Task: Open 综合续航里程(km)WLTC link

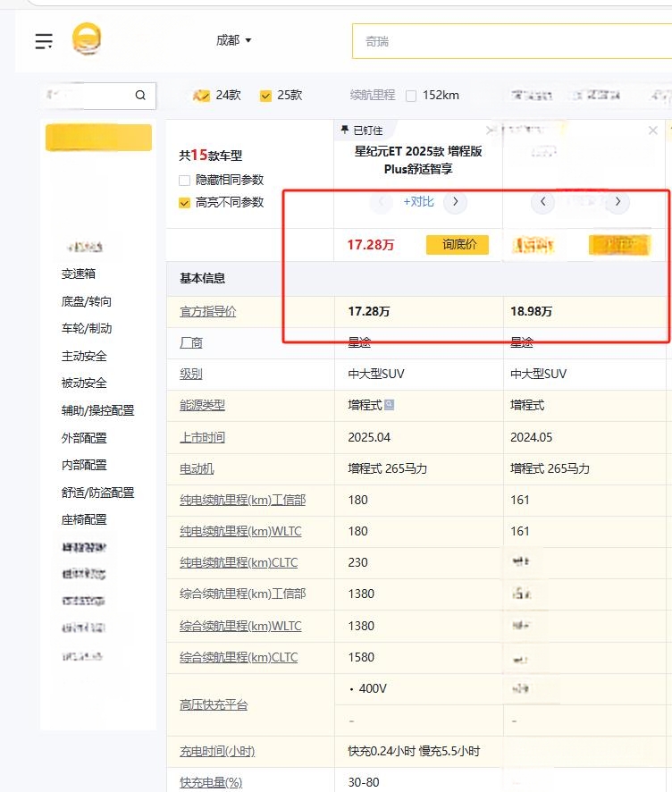Action: click(x=240, y=627)
